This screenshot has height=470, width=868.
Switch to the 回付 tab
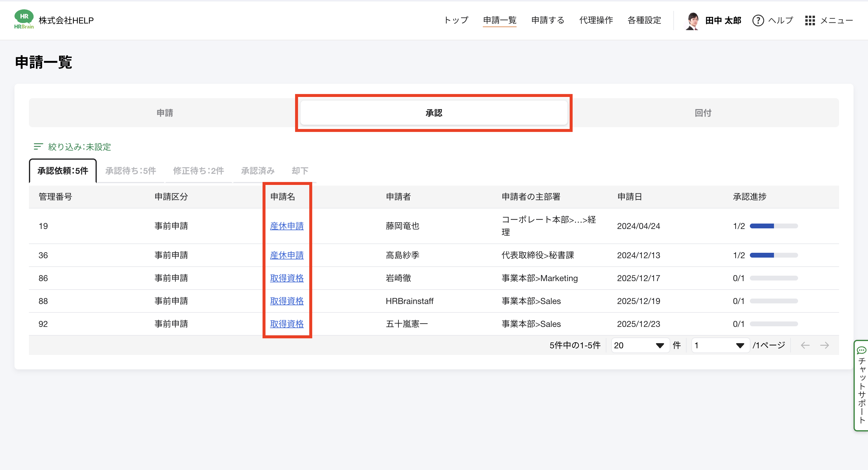(x=703, y=113)
